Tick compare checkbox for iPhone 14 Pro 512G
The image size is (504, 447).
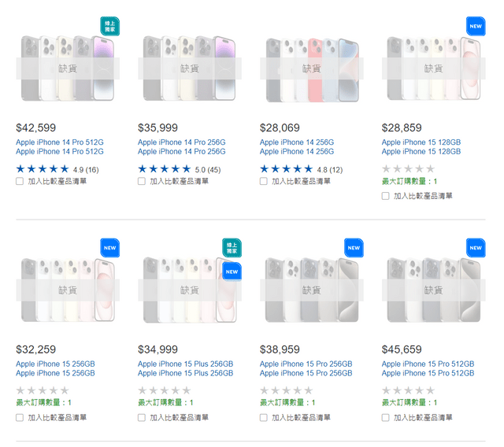pos(20,182)
